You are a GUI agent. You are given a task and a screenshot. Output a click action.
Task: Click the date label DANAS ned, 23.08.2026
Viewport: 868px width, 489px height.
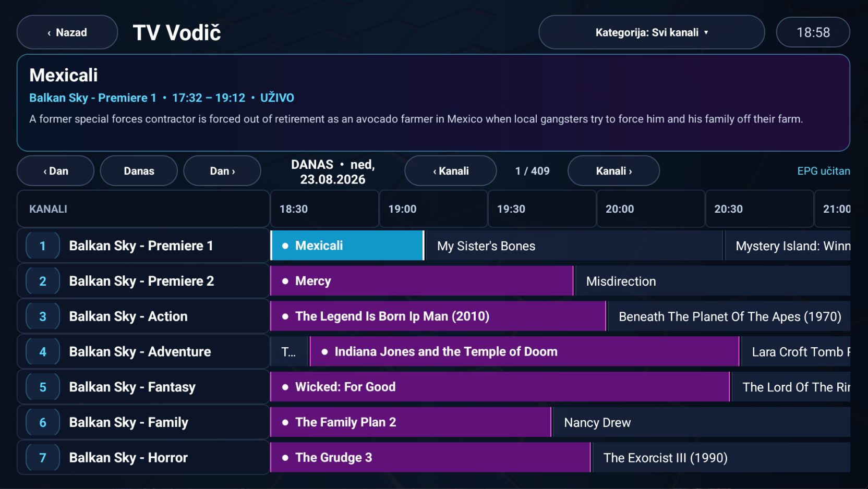(x=333, y=172)
